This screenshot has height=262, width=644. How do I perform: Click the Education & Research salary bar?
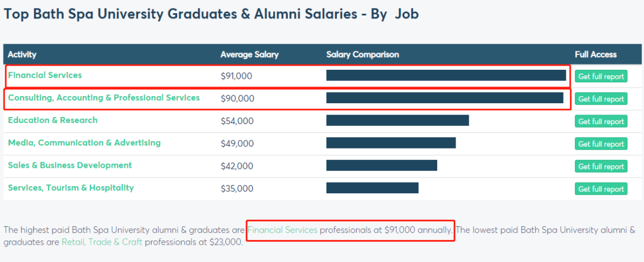coord(397,121)
